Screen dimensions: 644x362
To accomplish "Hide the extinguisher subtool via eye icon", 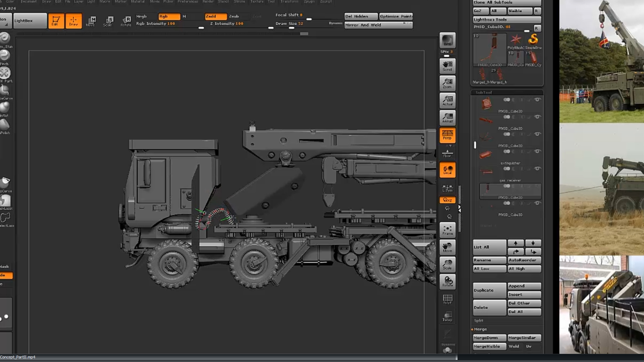I will tap(537, 152).
